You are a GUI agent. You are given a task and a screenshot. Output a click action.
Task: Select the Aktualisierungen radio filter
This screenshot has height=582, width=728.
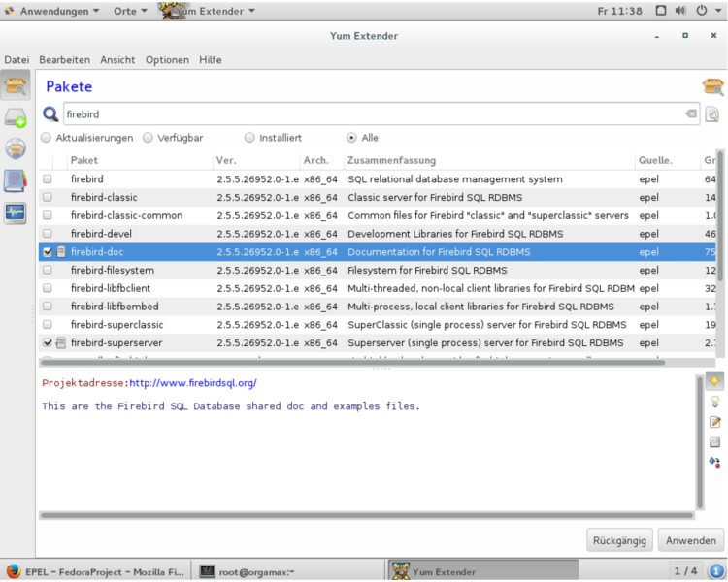pyautogui.click(x=46, y=138)
